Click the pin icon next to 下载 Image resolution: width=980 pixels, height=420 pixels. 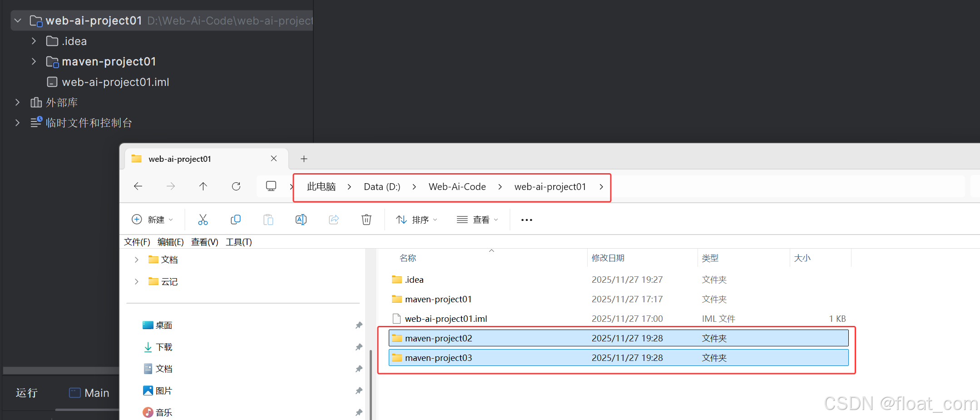pos(359,347)
